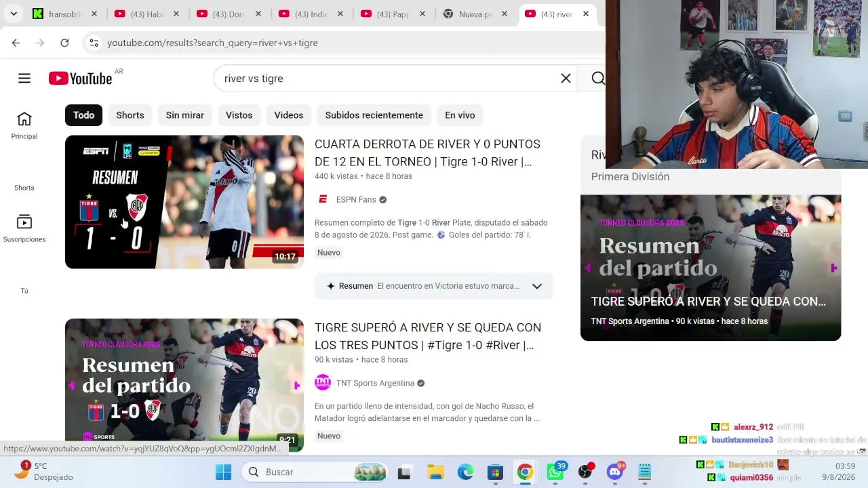Open the TNT Sports card in the side panel

pos(711,268)
